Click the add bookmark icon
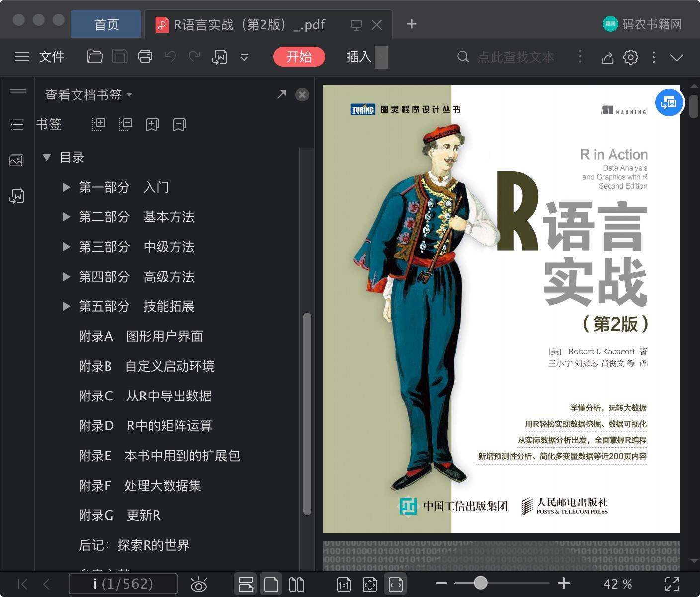The width and height of the screenshot is (700, 597). coord(153,124)
